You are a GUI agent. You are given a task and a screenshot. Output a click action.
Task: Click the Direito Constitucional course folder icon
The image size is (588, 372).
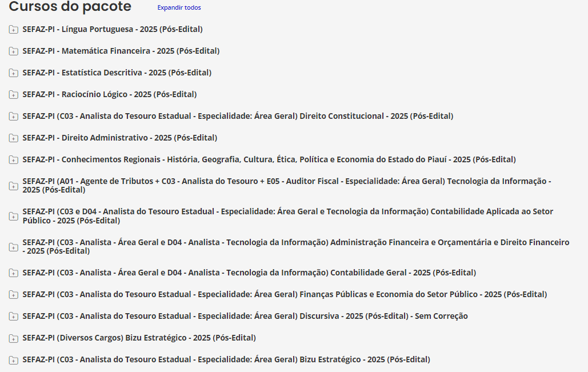click(13, 116)
